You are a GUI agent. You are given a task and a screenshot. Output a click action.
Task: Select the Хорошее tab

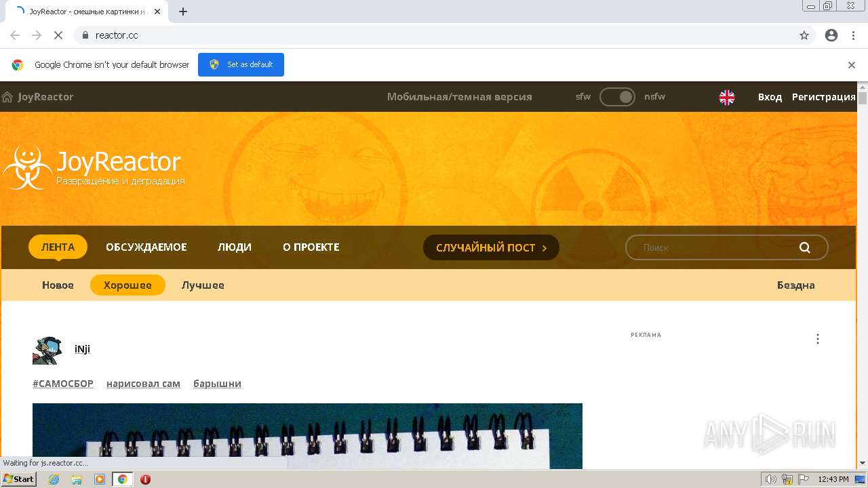click(x=127, y=285)
